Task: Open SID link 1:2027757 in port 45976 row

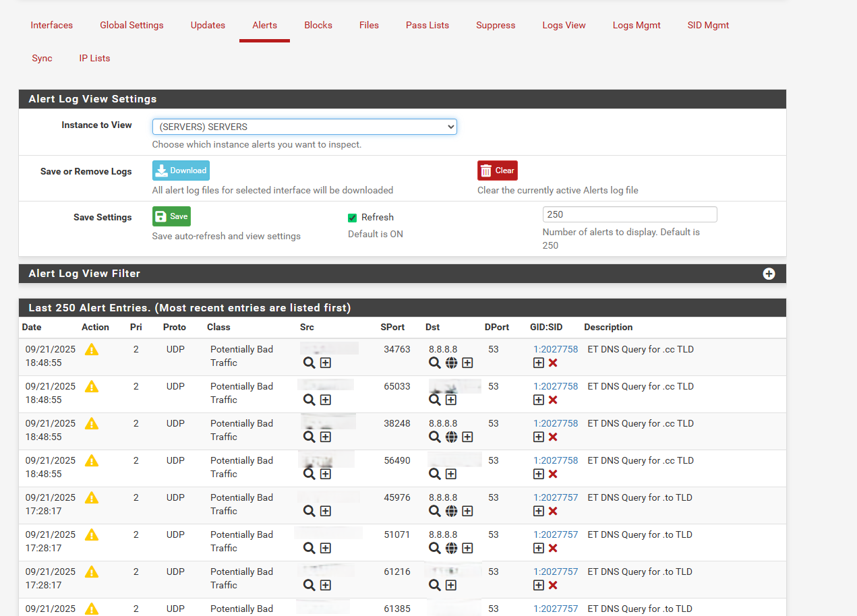Action: point(556,497)
